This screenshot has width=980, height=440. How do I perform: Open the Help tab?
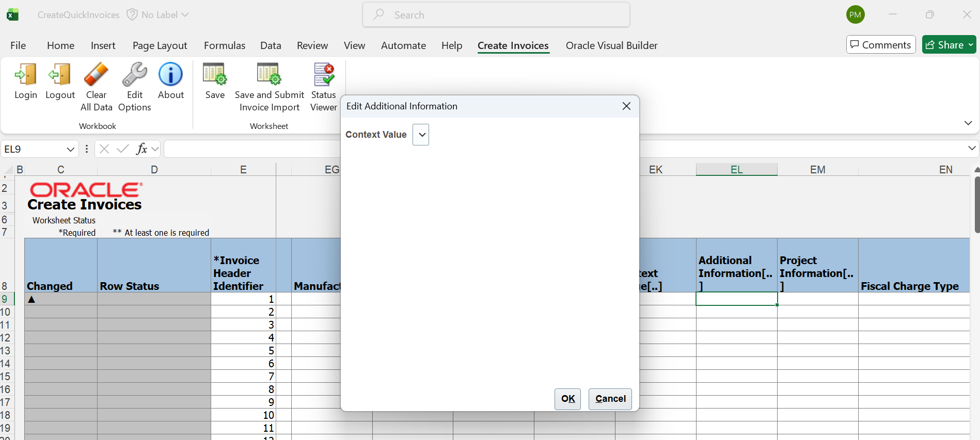(452, 45)
